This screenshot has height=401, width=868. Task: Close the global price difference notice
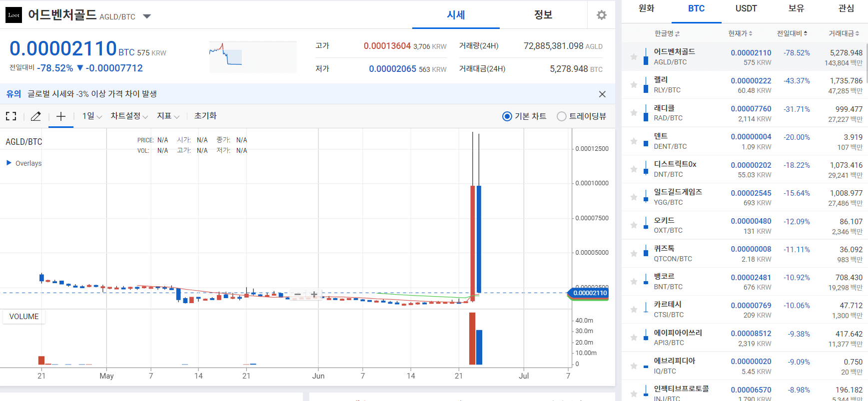click(602, 94)
